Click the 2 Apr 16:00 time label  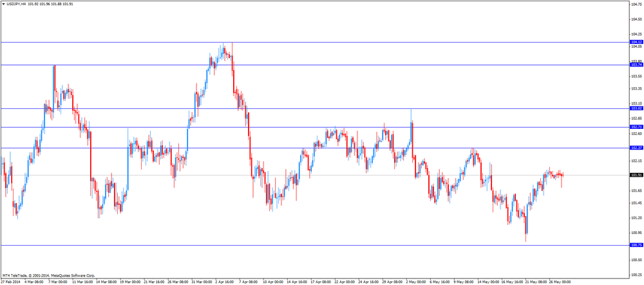(x=224, y=282)
